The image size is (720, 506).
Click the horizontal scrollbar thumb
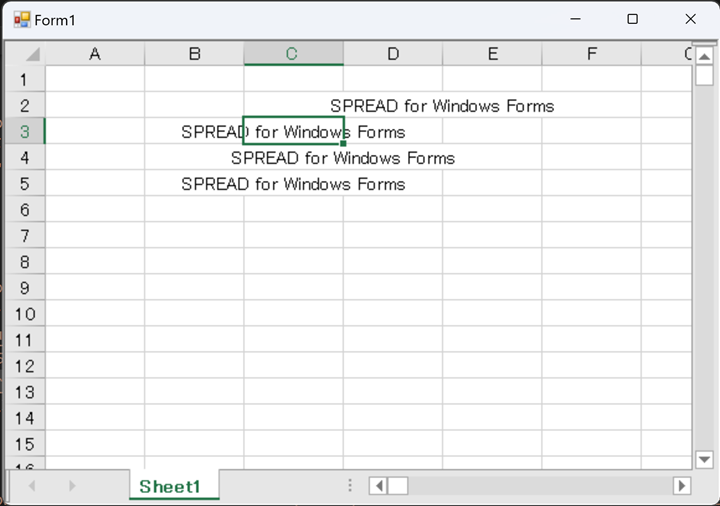[398, 486]
